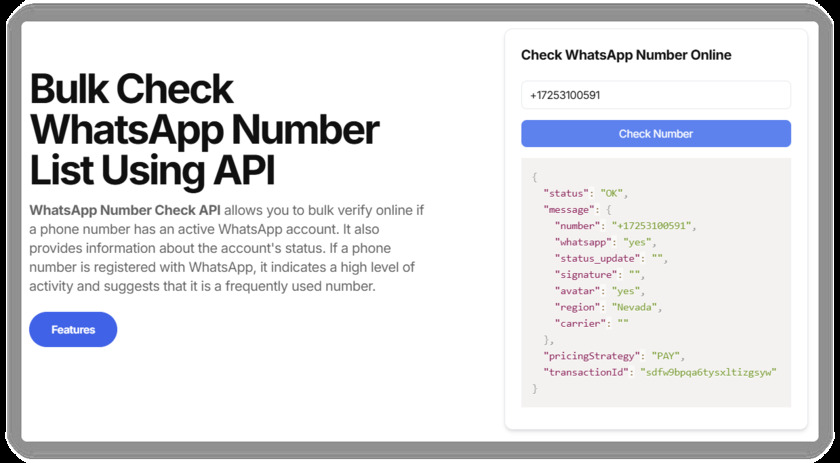Click the "region": "Nevada" JSON line

click(609, 307)
